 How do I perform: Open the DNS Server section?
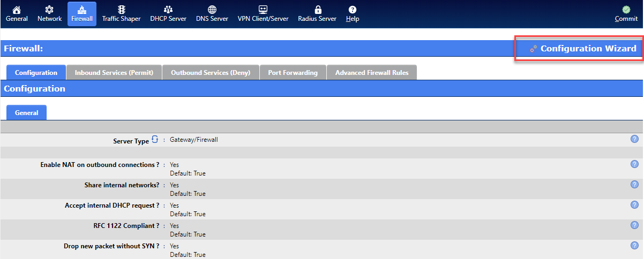pyautogui.click(x=212, y=14)
